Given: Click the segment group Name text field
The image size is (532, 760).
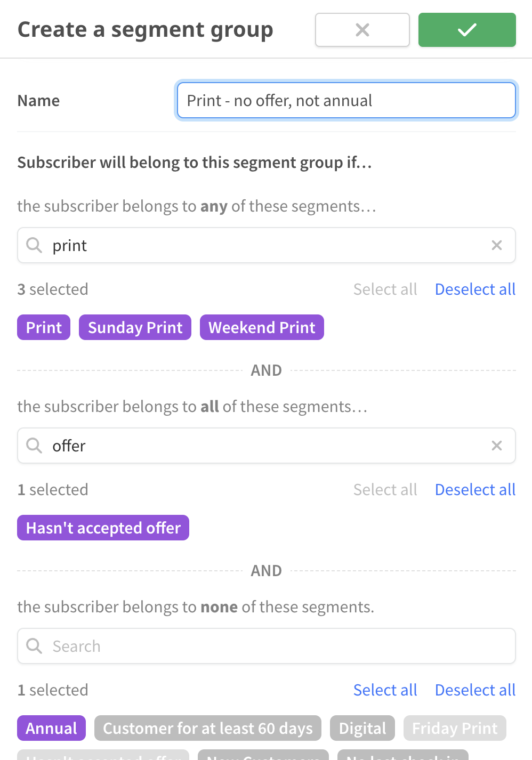Looking at the screenshot, I should pyautogui.click(x=346, y=100).
